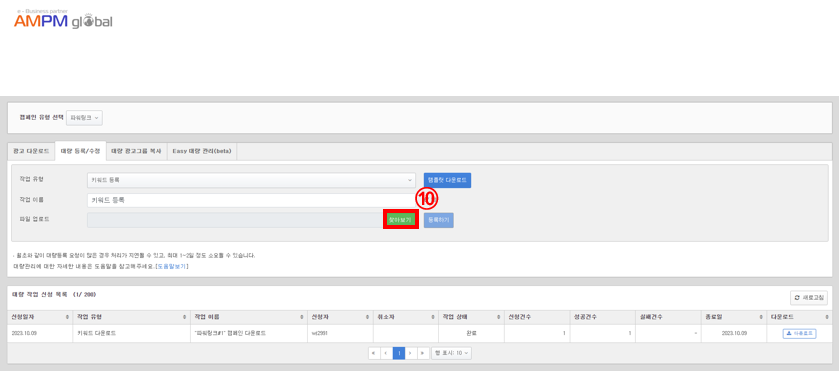
Task: Click the 성공건수 column header
Action: 602,317
